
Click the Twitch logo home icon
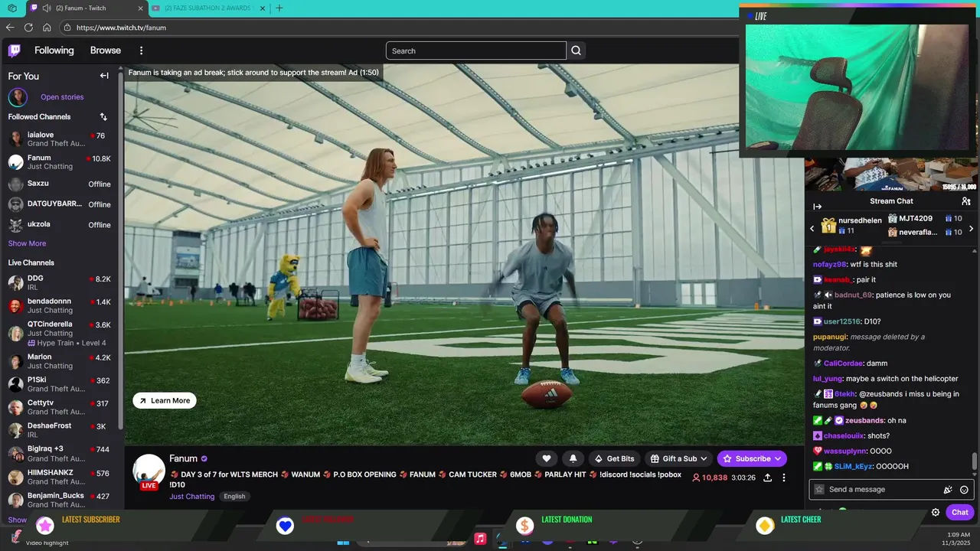[15, 51]
